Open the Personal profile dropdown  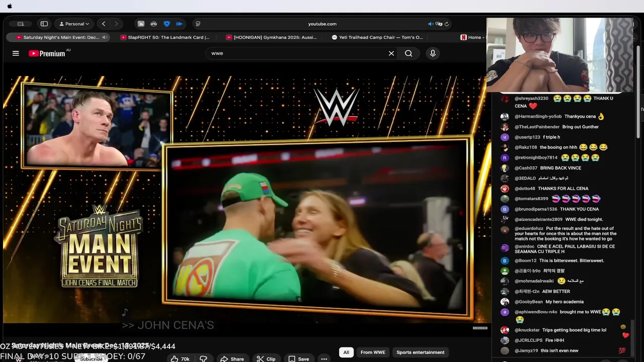[x=74, y=24]
